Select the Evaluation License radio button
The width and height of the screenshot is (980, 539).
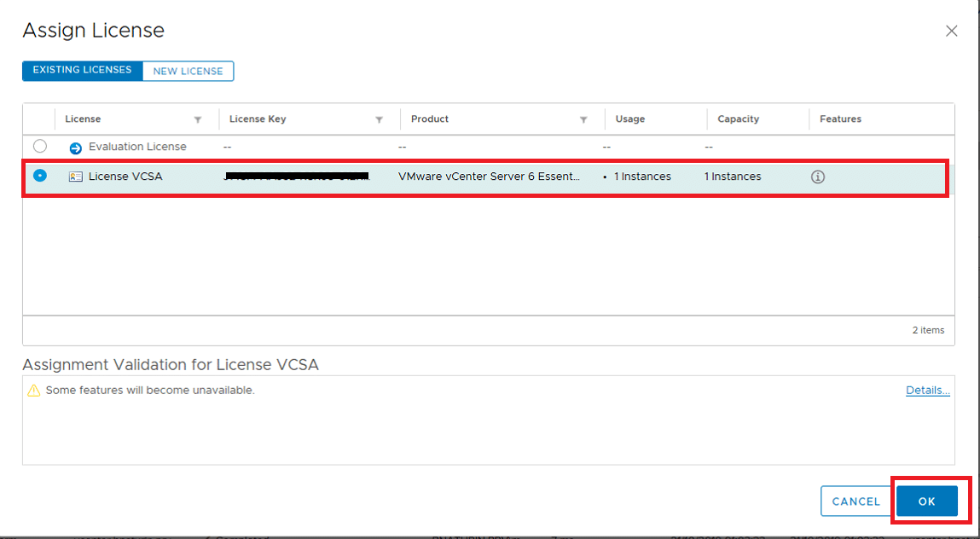40,147
